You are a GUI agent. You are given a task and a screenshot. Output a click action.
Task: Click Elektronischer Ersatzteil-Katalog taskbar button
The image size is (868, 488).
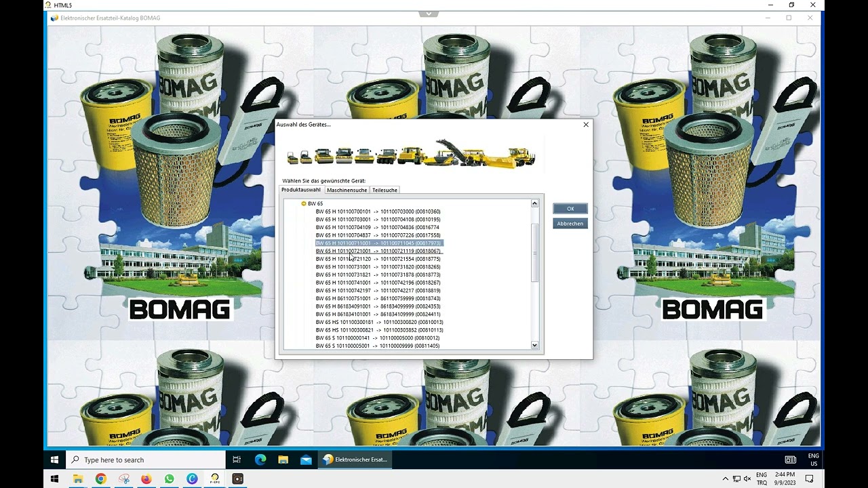tap(355, 460)
